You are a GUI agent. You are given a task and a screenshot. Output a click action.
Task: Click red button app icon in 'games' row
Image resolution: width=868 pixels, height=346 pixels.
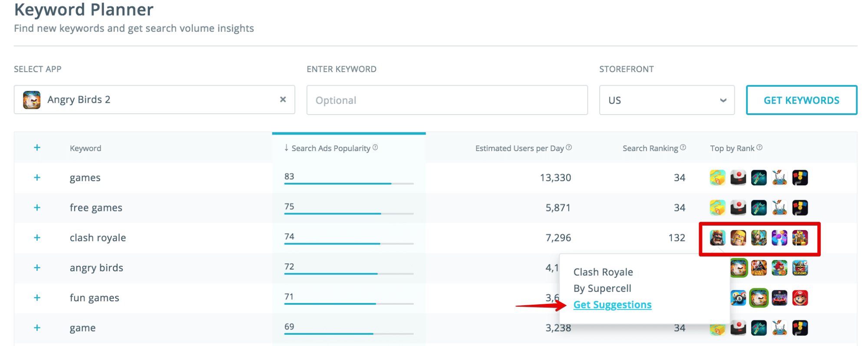[738, 178]
